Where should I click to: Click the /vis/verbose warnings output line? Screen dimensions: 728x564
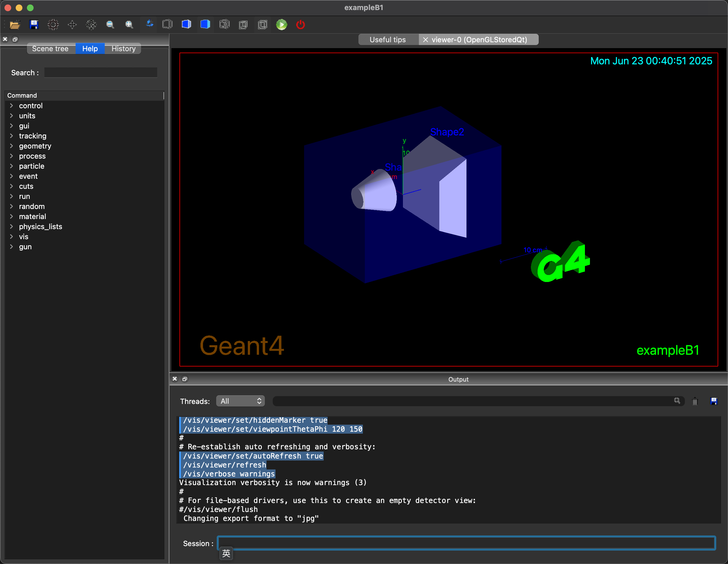pyautogui.click(x=229, y=474)
